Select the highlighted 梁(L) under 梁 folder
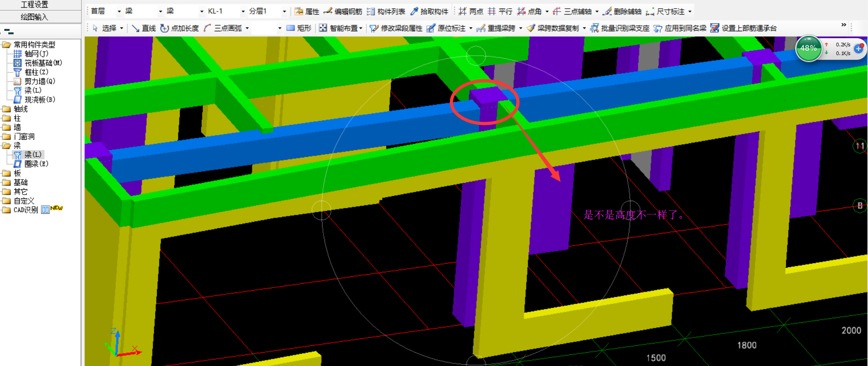This screenshot has height=366, width=868. (28, 155)
